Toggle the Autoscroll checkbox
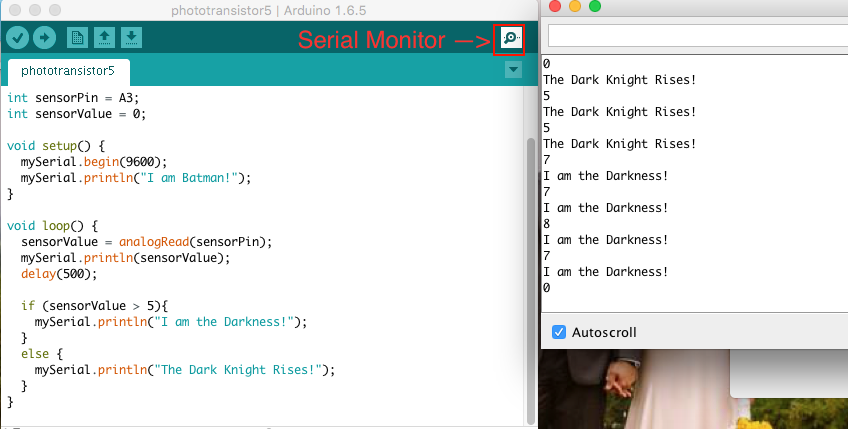This screenshot has width=848, height=429. click(x=559, y=332)
